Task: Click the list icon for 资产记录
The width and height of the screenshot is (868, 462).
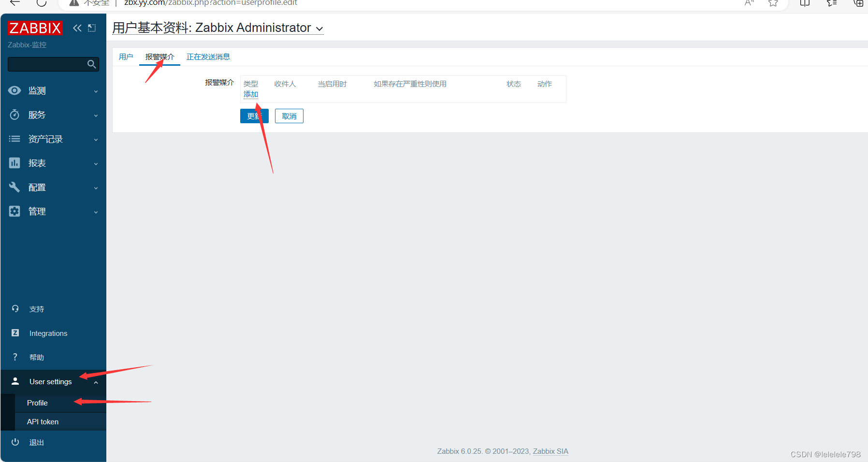Action: pos(14,139)
